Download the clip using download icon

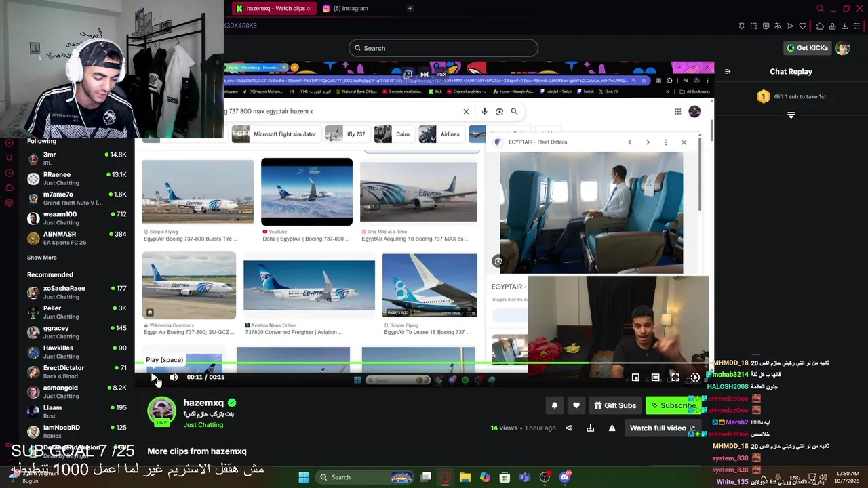[590, 428]
